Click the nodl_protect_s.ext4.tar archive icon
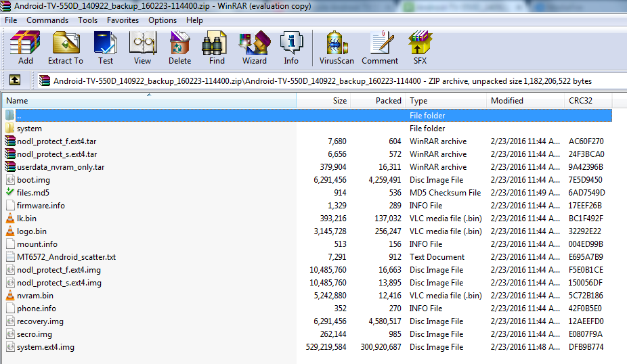 point(10,154)
